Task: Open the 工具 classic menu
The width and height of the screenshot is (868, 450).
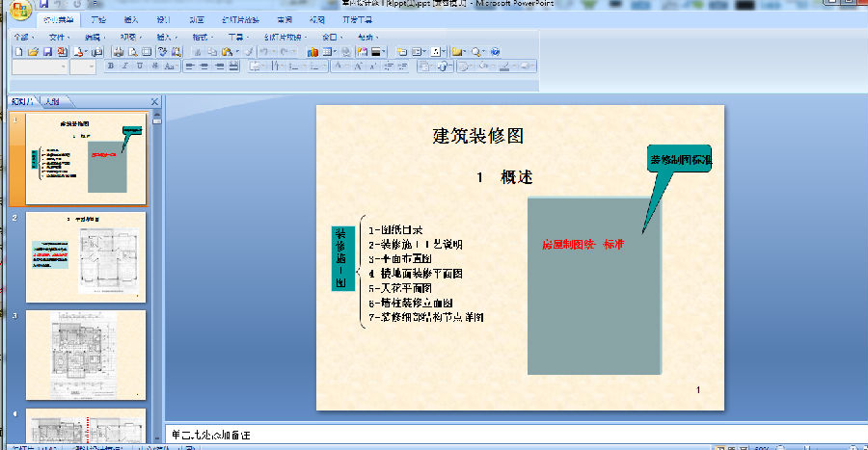Action: (x=236, y=37)
